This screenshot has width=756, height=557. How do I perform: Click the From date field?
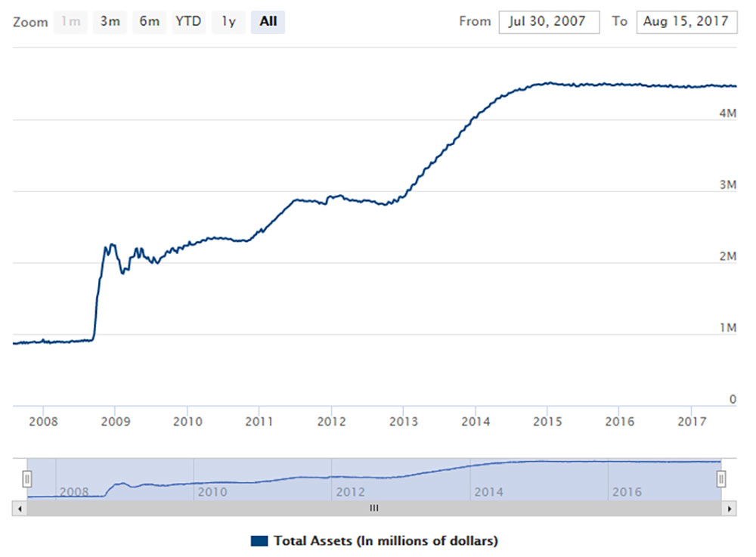point(549,22)
